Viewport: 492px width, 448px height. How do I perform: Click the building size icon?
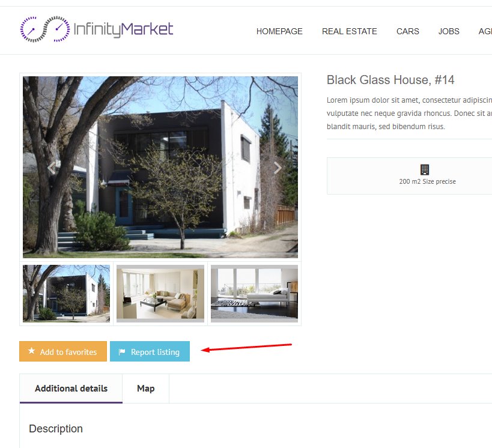click(x=425, y=169)
